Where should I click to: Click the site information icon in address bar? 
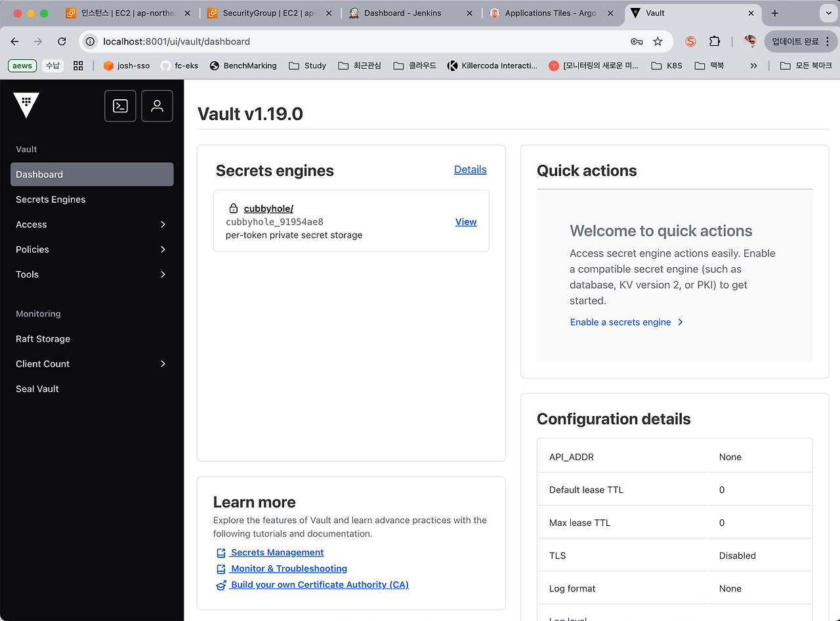[x=91, y=41]
